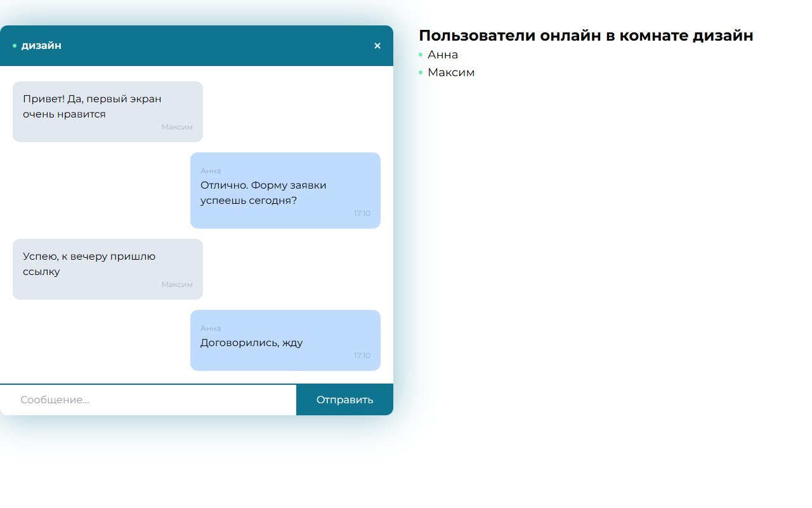Close the дизайн chat window
Viewport: 812px width, 508px height.
[x=377, y=46]
